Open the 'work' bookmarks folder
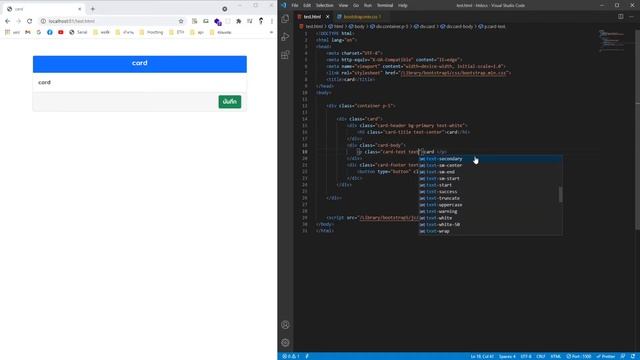Screen dimensions: 640x360 pyautogui.click(x=102, y=32)
